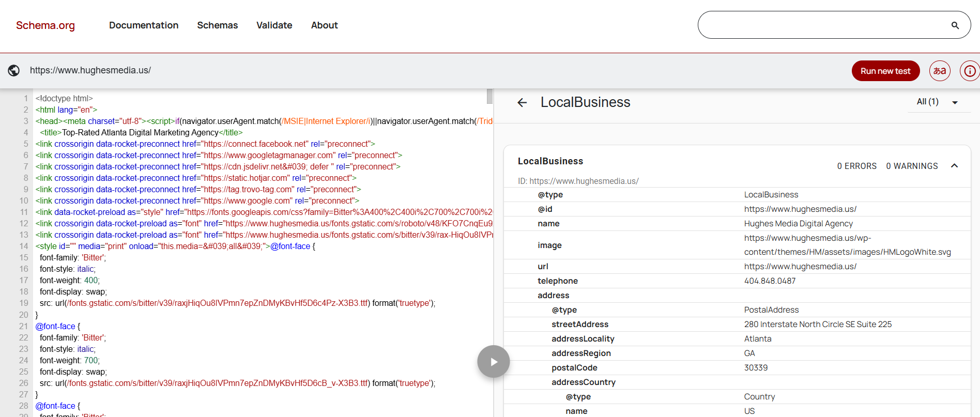This screenshot has width=980, height=417.
Task: Click code line 4 with the title tag
Action: (x=141, y=133)
